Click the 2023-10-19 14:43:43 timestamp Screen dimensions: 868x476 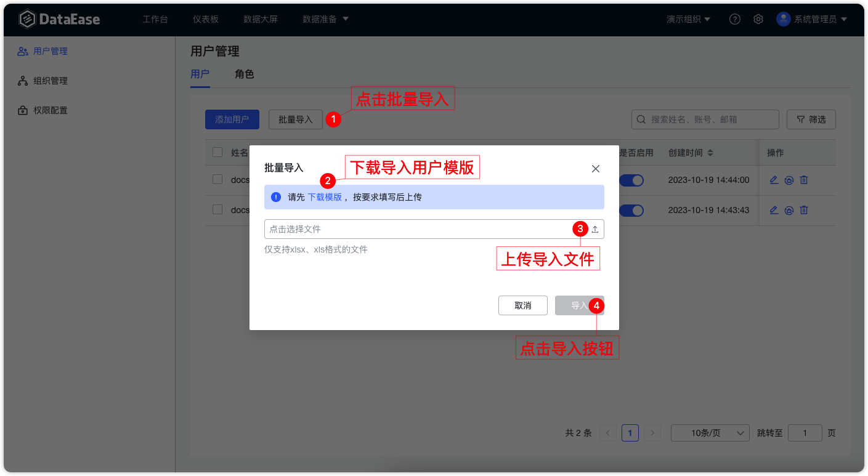tap(709, 210)
